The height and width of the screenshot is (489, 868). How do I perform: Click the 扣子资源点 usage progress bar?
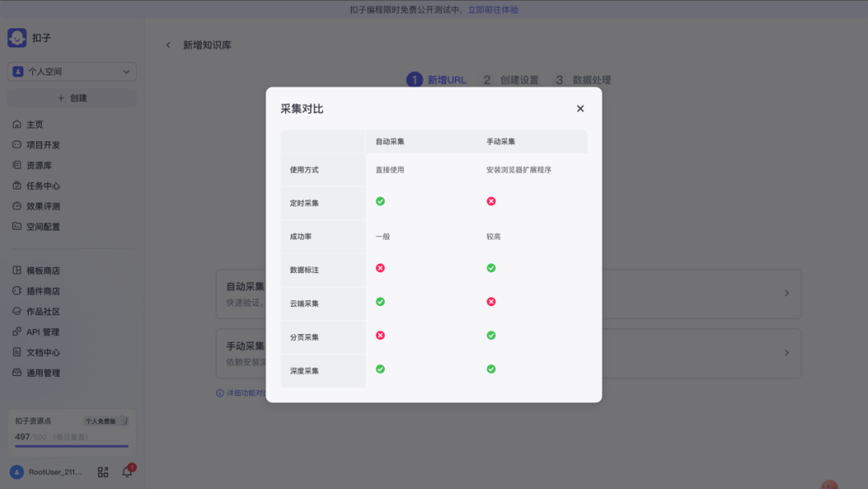pos(72,446)
